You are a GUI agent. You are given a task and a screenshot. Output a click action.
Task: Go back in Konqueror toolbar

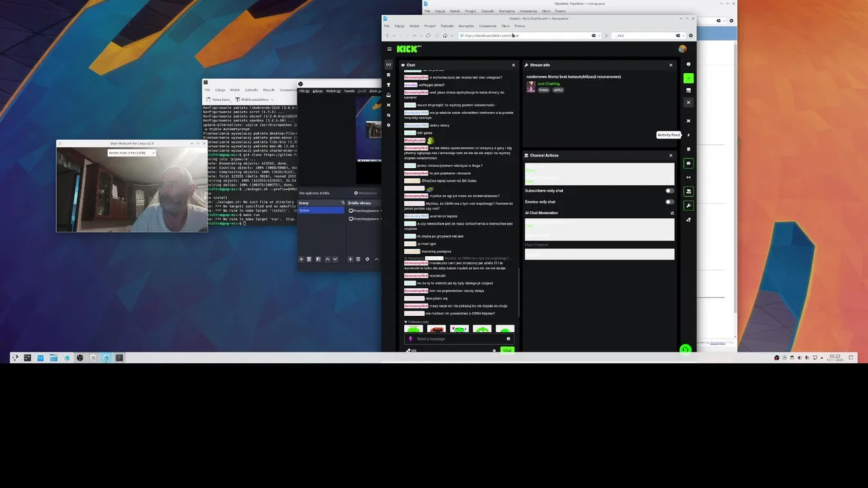[387, 35]
